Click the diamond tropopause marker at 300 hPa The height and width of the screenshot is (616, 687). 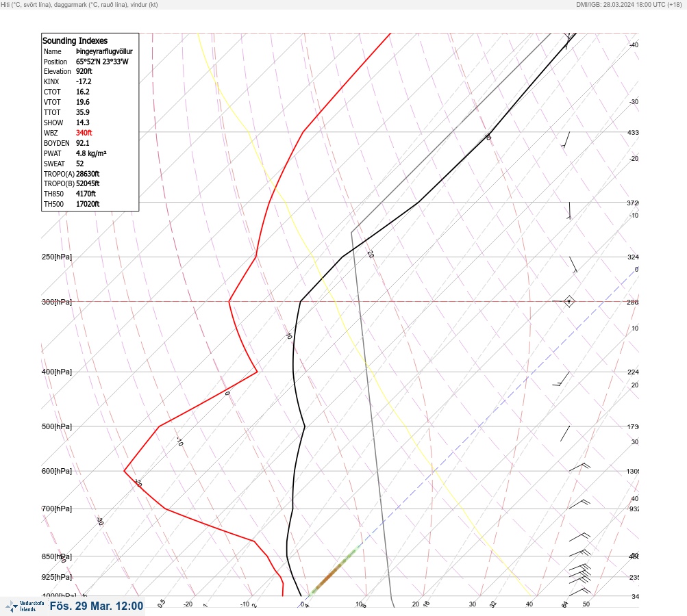569,301
